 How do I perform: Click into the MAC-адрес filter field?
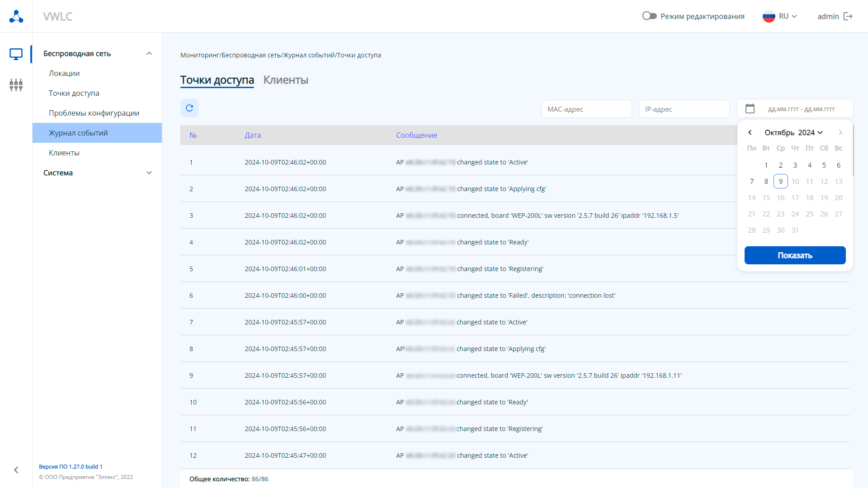pos(586,109)
